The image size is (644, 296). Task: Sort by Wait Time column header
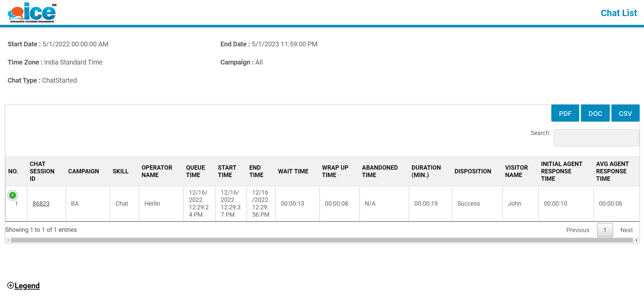pos(293,171)
